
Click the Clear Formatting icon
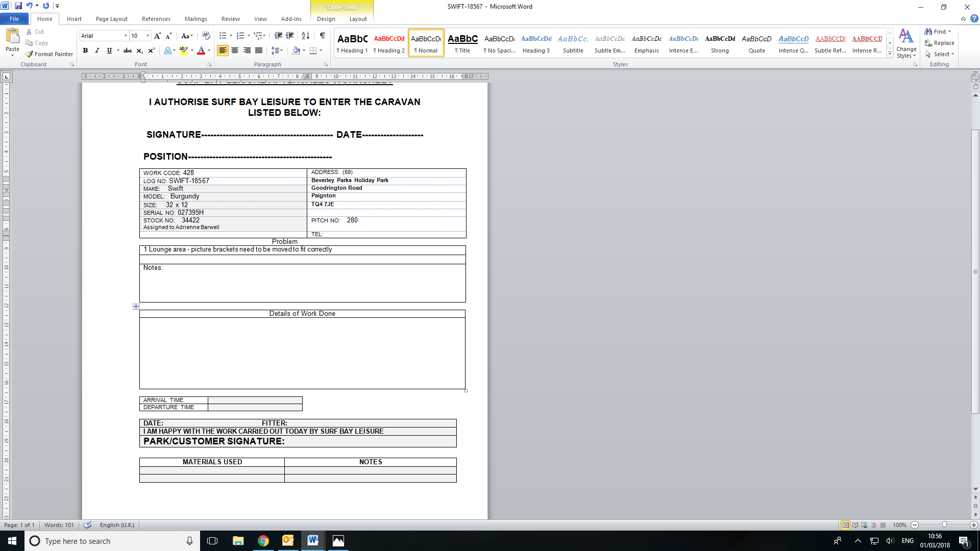click(206, 36)
